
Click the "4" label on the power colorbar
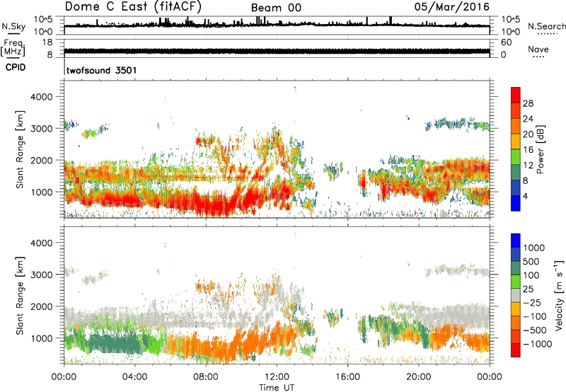click(x=525, y=196)
